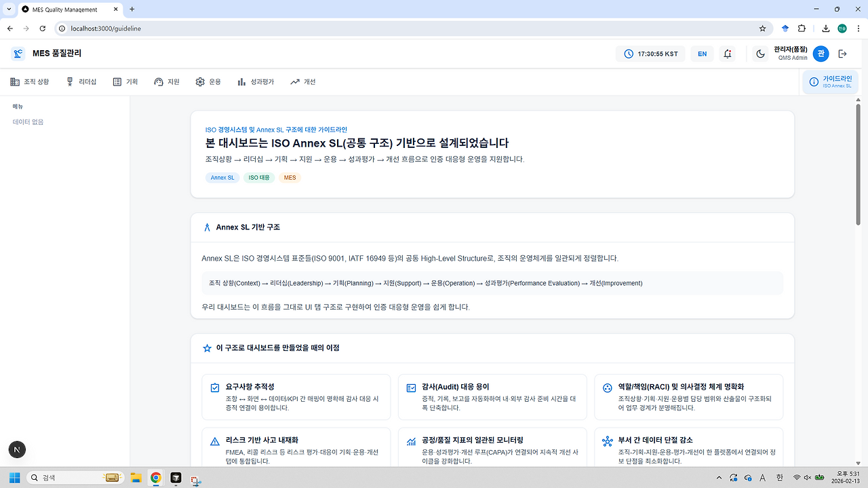Image resolution: width=868 pixels, height=488 pixels.
Task: Click the trending arrow icon beside 개선
Action: click(294, 81)
